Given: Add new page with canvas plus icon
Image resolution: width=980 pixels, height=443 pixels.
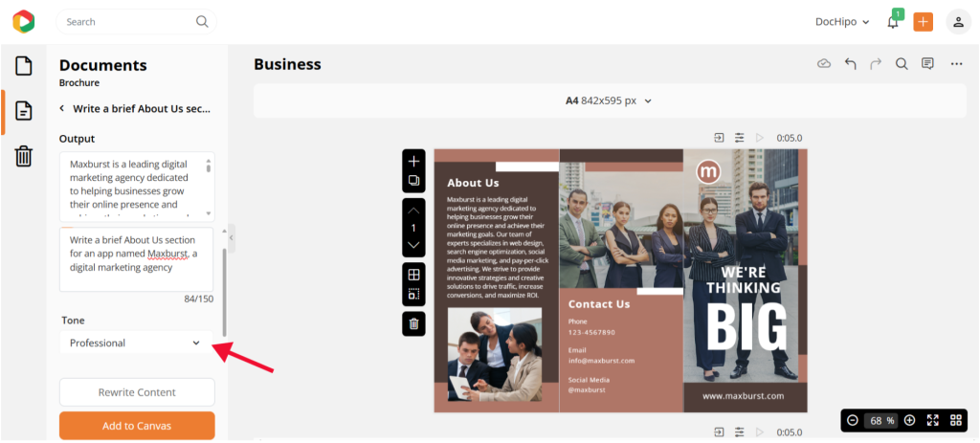Looking at the screenshot, I should (x=413, y=161).
